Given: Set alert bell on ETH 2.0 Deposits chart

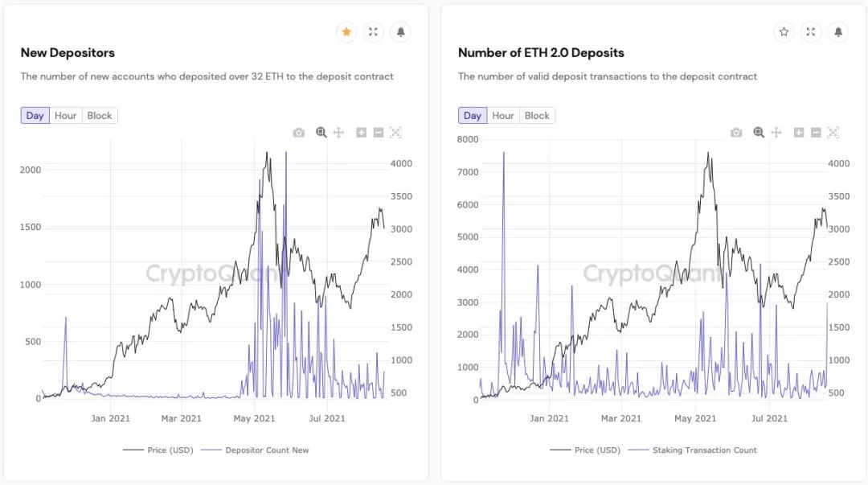Looking at the screenshot, I should tap(838, 31).
